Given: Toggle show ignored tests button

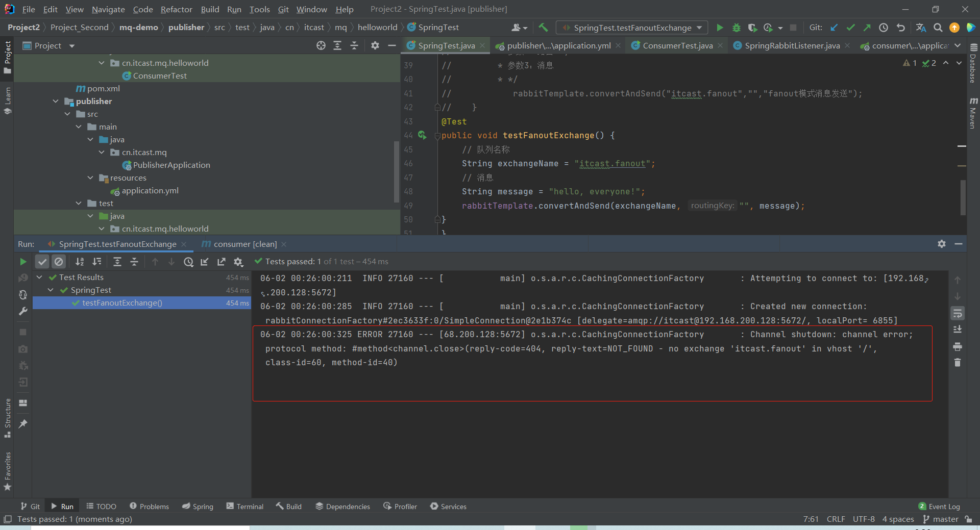Looking at the screenshot, I should pyautogui.click(x=59, y=262).
